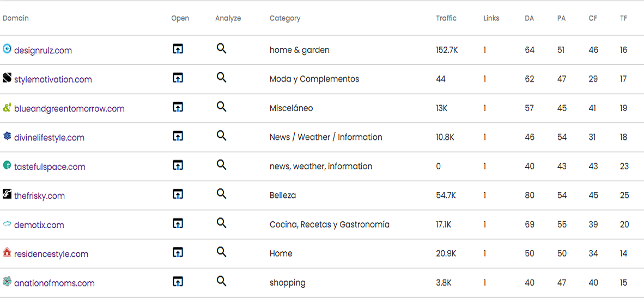
Task: Analyze designrulz.com with magnifier icon
Action: coord(221,49)
